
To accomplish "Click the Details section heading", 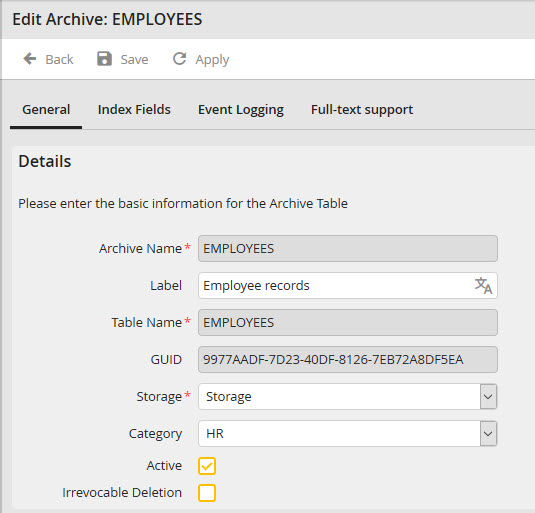I will [45, 161].
